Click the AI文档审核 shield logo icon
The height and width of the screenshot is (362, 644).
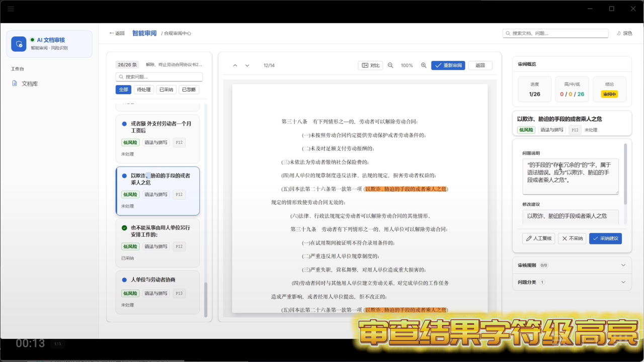click(19, 44)
